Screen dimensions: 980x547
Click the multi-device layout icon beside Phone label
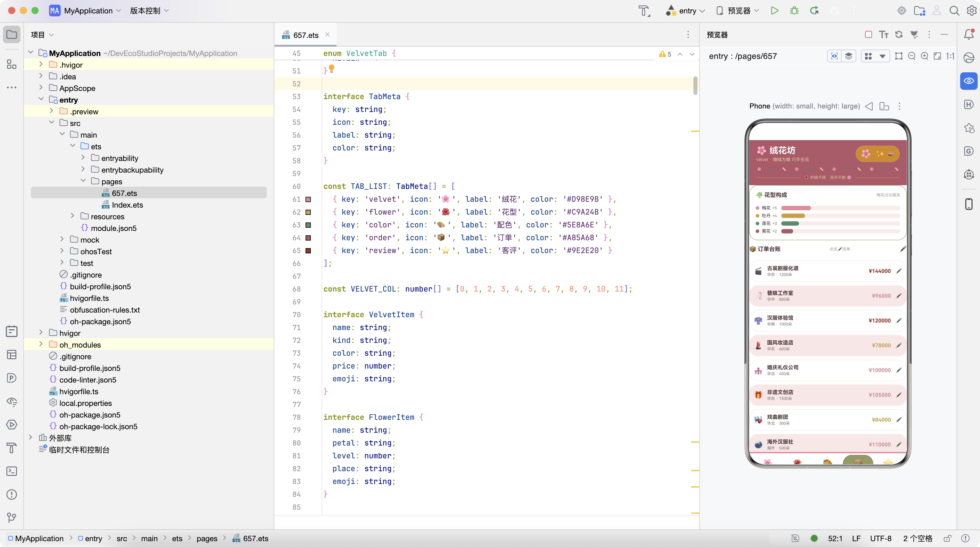point(884,106)
